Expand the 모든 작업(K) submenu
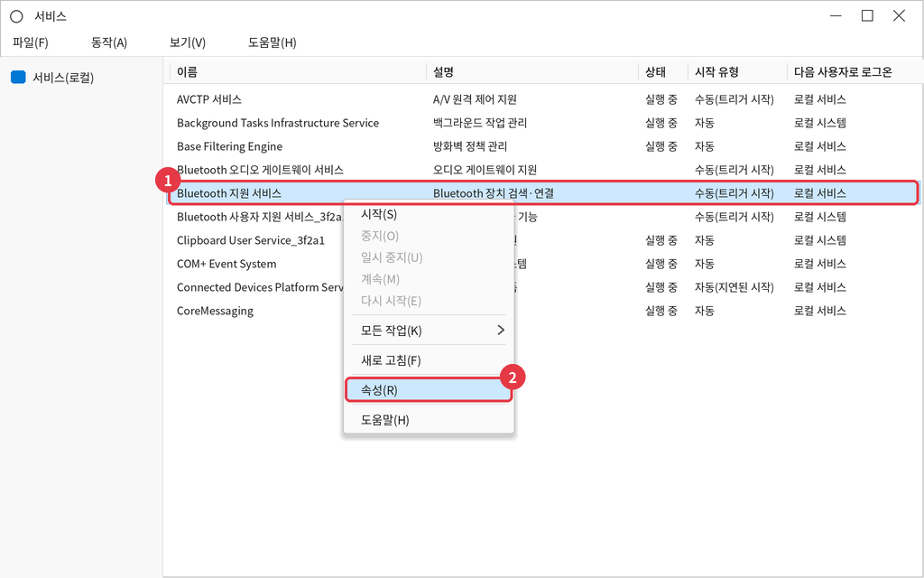This screenshot has height=578, width=924. (429, 331)
